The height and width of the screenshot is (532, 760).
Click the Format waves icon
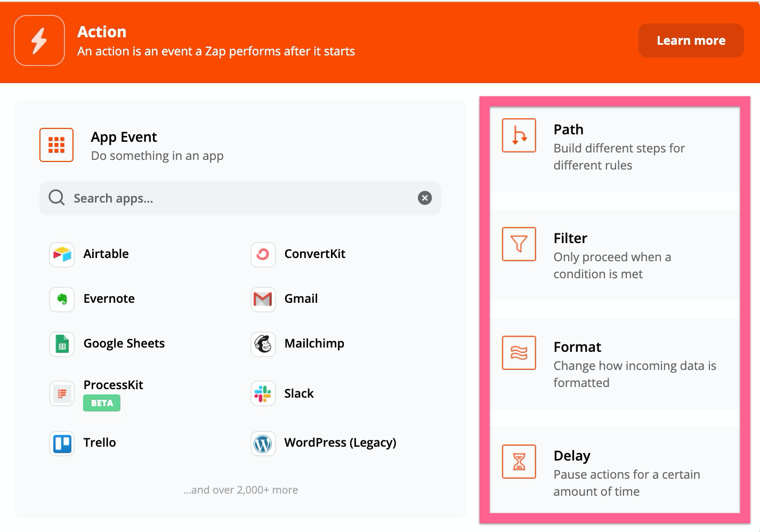(x=519, y=353)
